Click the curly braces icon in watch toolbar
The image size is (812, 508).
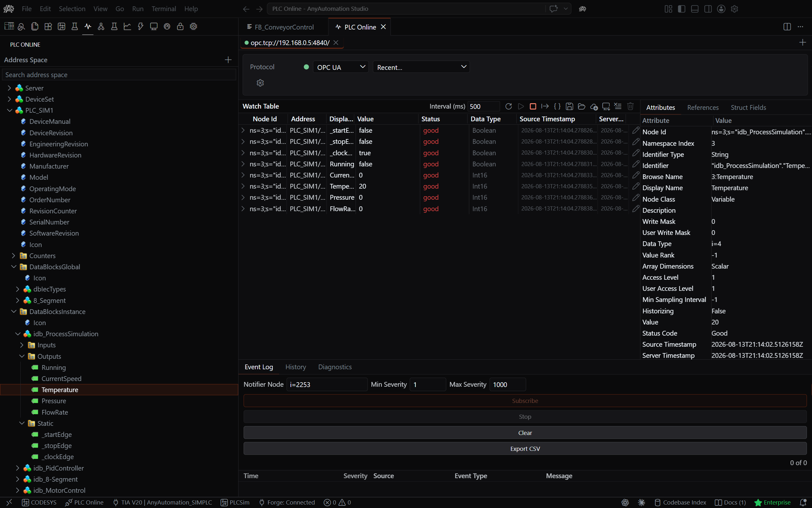pyautogui.click(x=557, y=106)
